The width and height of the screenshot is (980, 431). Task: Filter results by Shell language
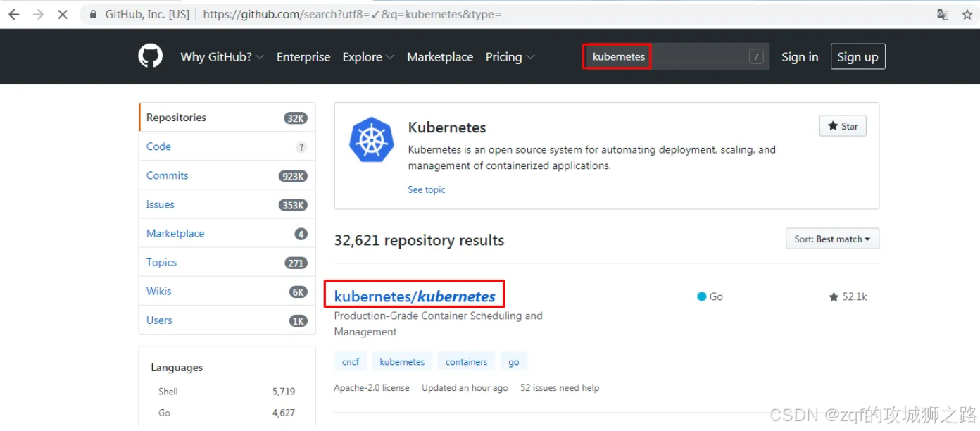[168, 392]
